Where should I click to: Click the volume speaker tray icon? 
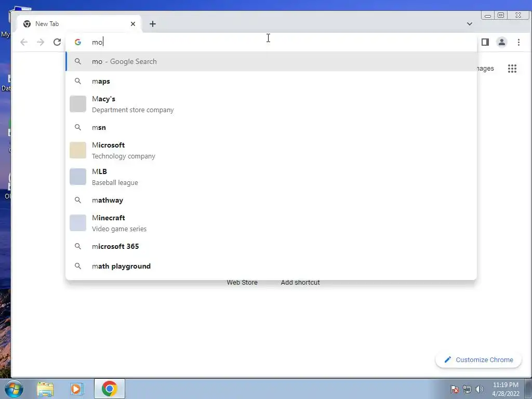pos(479,389)
